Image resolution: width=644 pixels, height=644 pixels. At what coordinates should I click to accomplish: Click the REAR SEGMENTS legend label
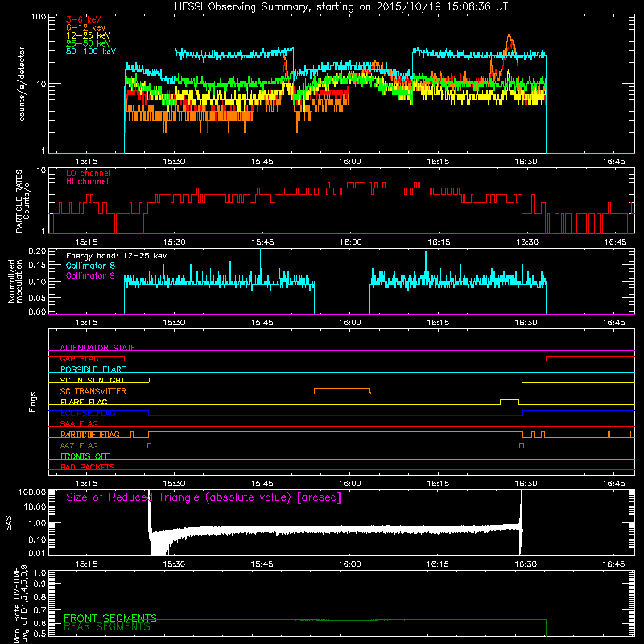point(107,627)
